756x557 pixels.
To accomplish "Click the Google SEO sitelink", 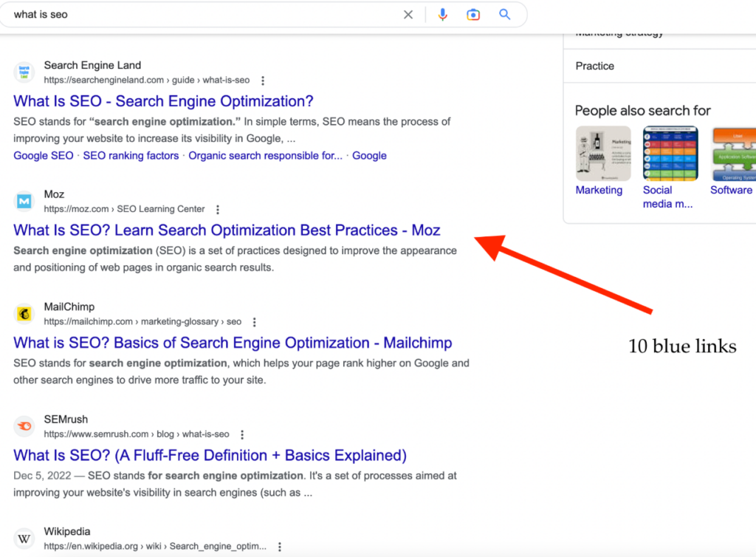I will coord(43,155).
